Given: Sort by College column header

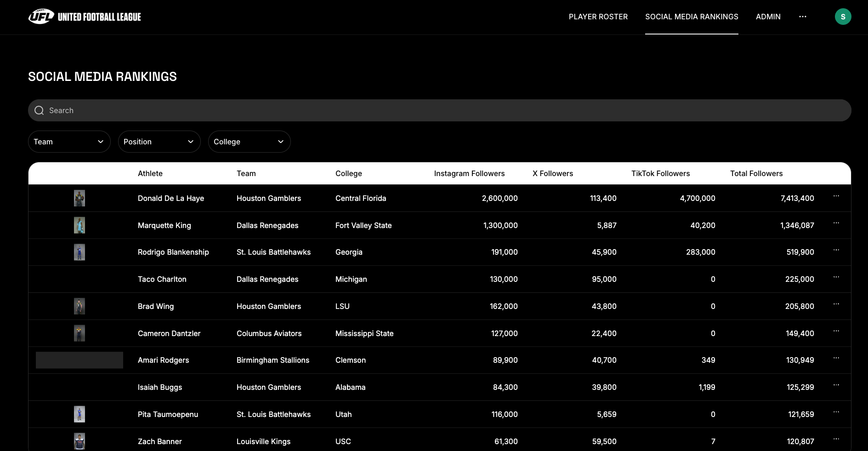Looking at the screenshot, I should click(x=349, y=173).
